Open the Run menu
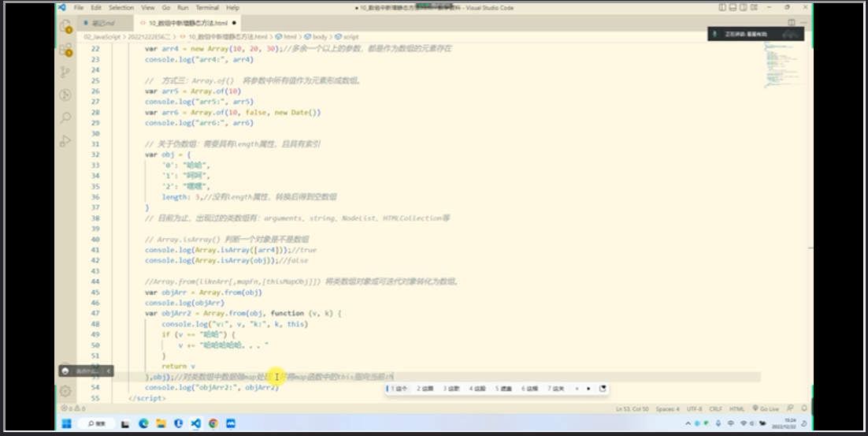Viewport: 868px width, 436px height. [183, 8]
